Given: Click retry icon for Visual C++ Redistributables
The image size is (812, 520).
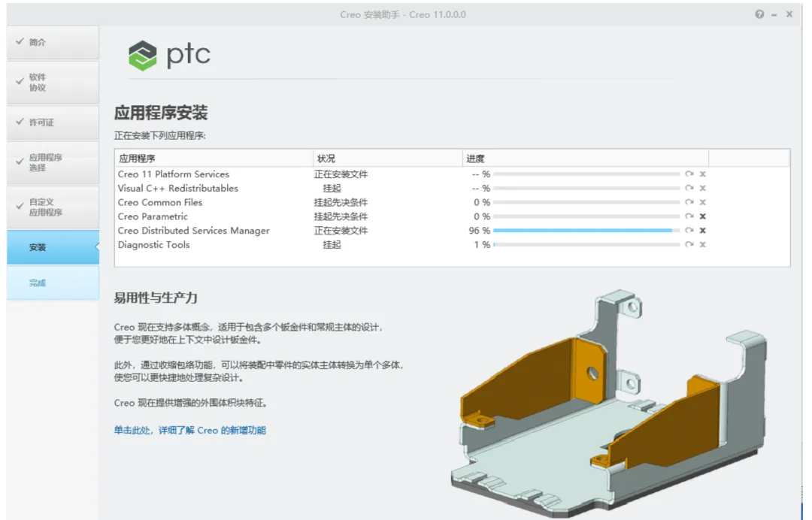Looking at the screenshot, I should [689, 188].
